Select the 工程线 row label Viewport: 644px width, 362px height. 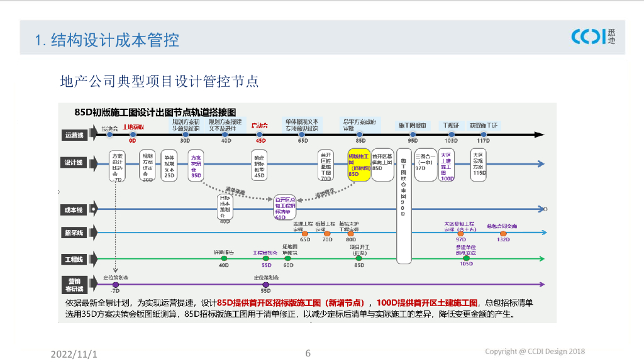pos(74,260)
